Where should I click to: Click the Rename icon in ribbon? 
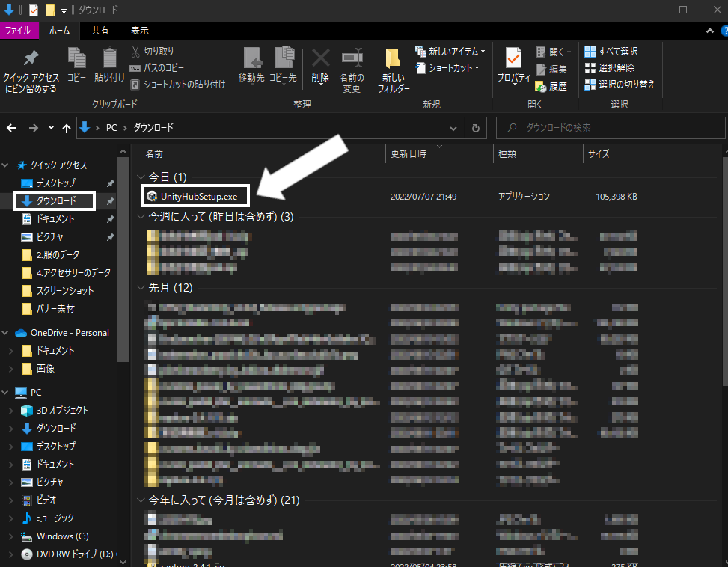(x=352, y=58)
